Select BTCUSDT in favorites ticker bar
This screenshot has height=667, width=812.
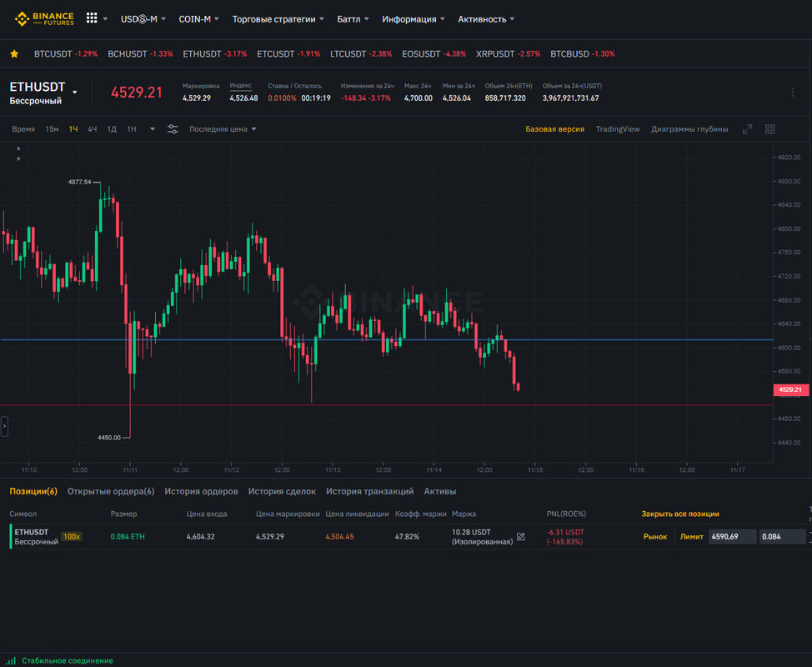pos(66,54)
